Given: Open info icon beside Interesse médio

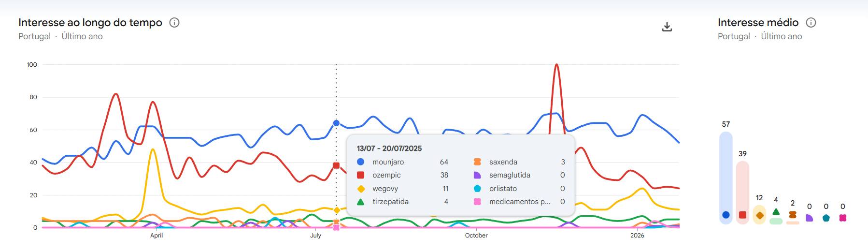Looking at the screenshot, I should coord(811,23).
